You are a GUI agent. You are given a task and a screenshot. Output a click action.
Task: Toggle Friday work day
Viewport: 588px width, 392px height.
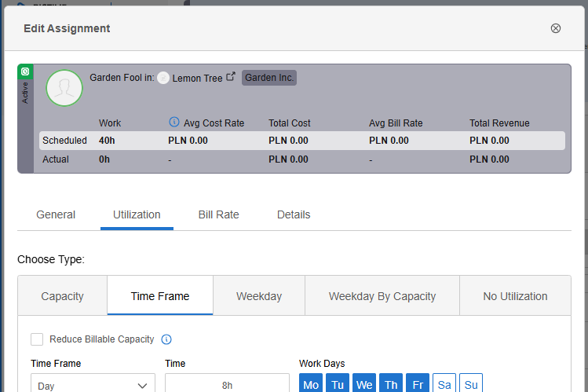pyautogui.click(x=418, y=383)
